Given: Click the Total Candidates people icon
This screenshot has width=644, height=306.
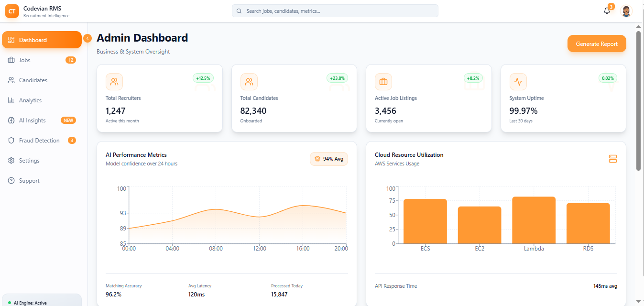Looking at the screenshot, I should pos(249,82).
